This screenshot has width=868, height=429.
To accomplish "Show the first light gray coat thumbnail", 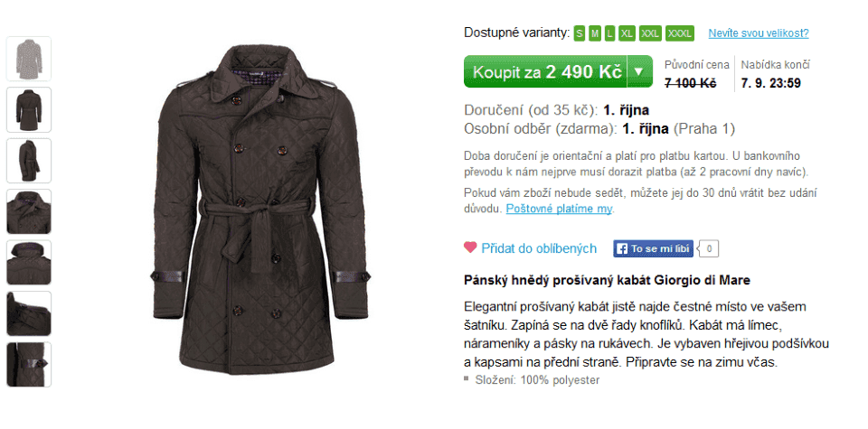I will 29,59.
